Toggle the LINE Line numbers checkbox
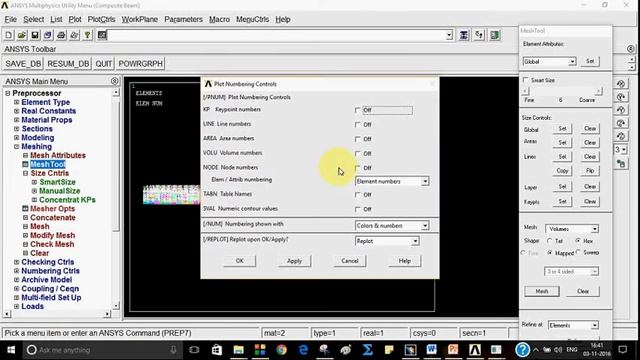This screenshot has width=640, height=360. 358,124
